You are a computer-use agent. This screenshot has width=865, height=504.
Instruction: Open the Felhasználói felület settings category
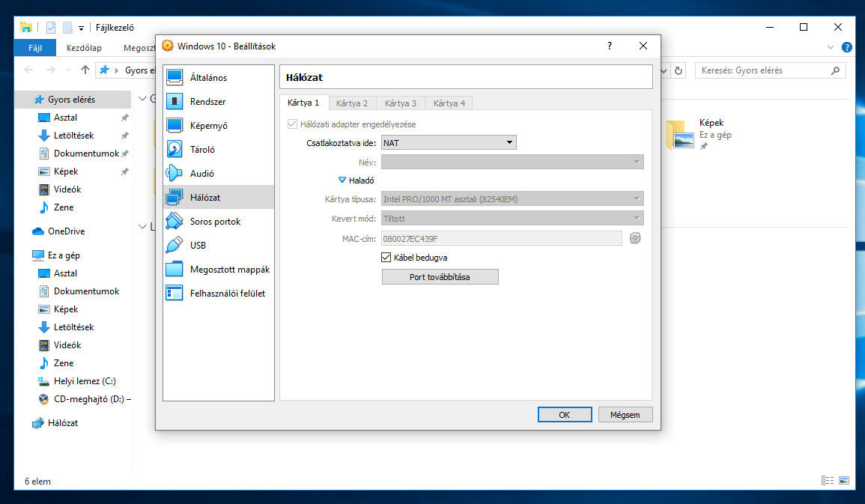pos(219,294)
